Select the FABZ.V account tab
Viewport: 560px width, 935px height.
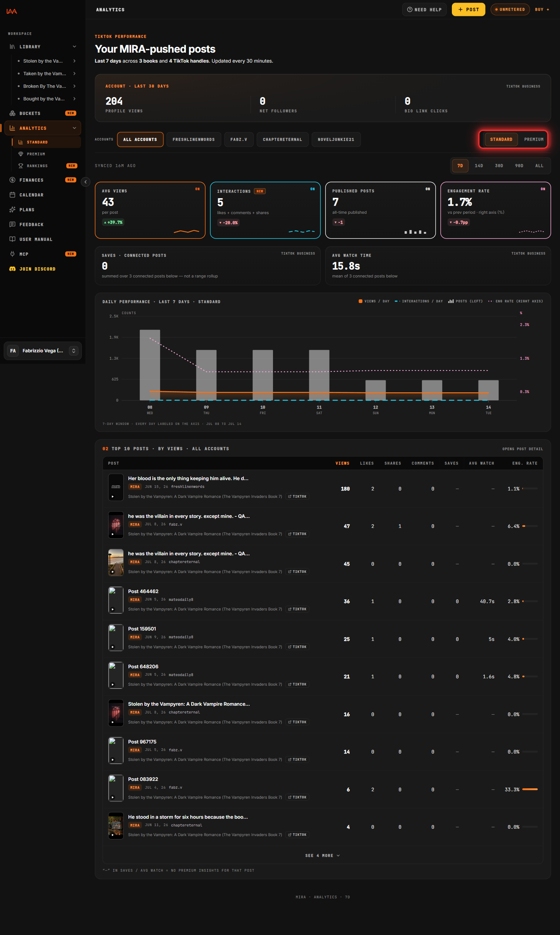pyautogui.click(x=239, y=139)
